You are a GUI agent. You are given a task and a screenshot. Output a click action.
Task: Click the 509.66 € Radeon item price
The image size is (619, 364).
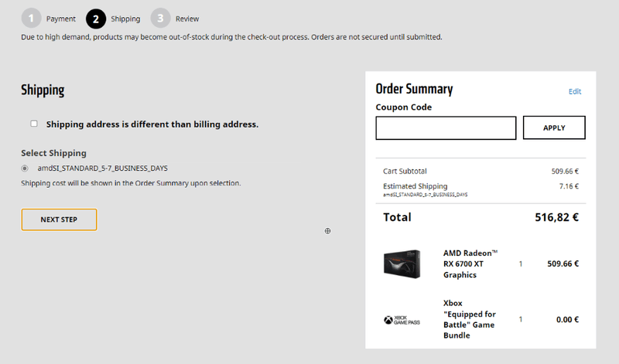click(x=563, y=264)
